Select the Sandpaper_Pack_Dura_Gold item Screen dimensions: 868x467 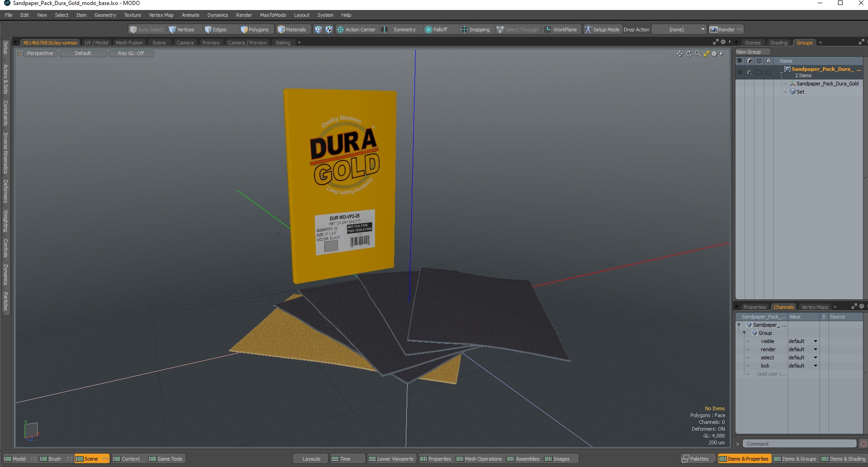click(x=827, y=84)
